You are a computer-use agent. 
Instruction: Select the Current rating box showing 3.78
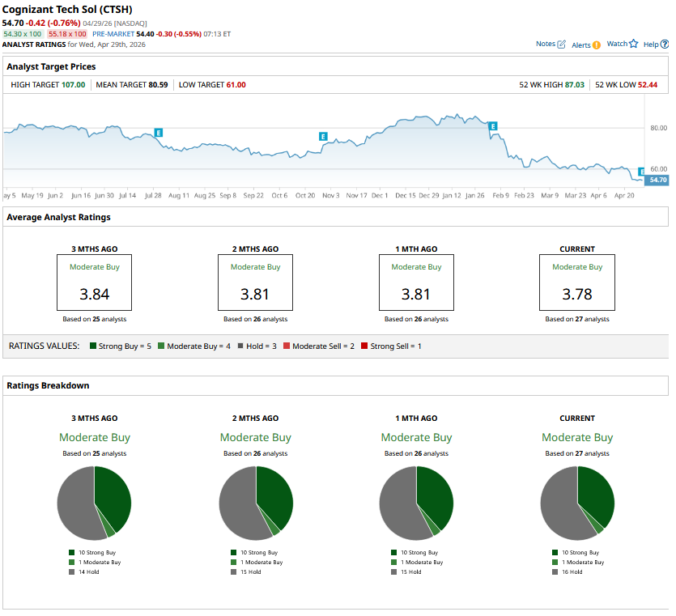coord(577,283)
